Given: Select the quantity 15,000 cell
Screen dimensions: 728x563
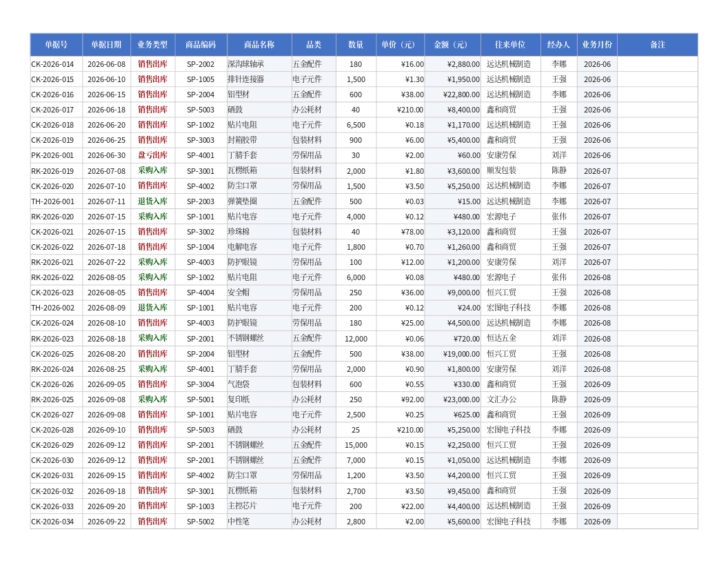Looking at the screenshot, I should (x=356, y=445).
